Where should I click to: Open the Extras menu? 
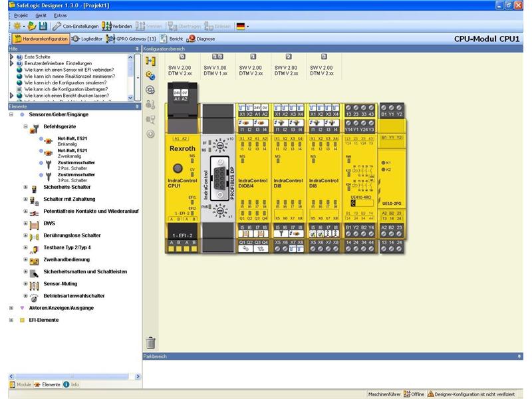[x=61, y=15]
